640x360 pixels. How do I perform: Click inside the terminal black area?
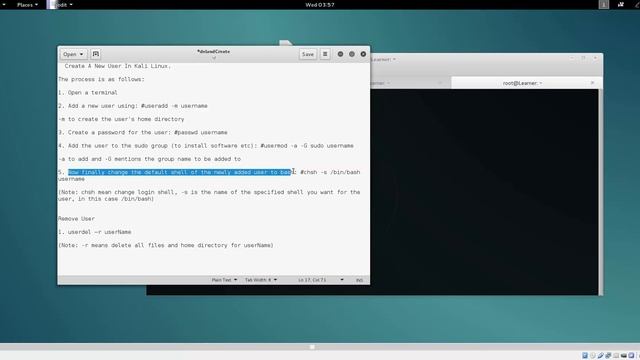484,192
